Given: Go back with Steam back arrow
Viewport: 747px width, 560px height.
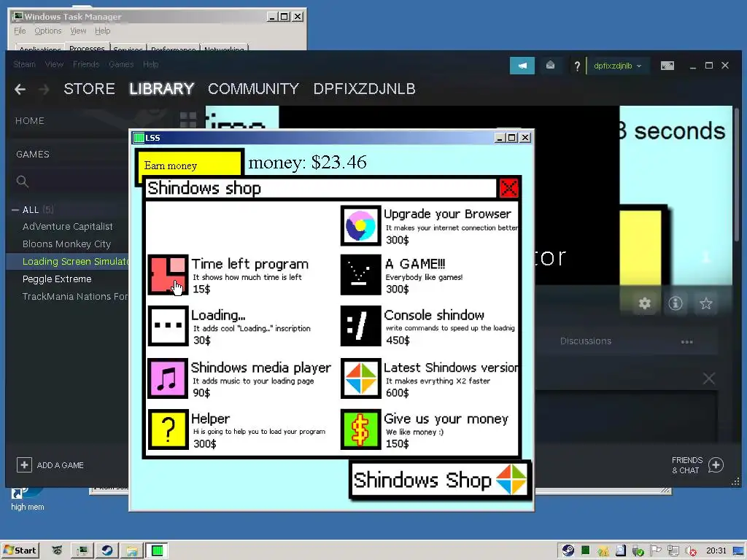Looking at the screenshot, I should point(20,89).
